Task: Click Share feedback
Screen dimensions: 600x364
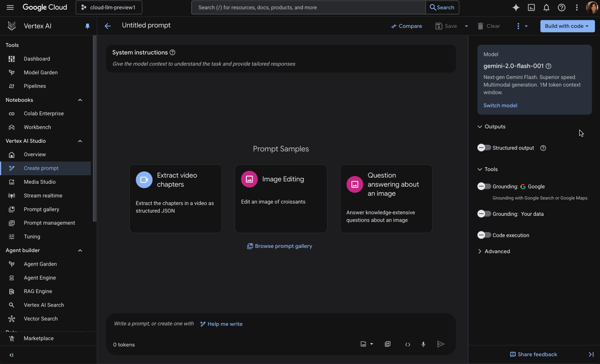Action: pos(533,354)
